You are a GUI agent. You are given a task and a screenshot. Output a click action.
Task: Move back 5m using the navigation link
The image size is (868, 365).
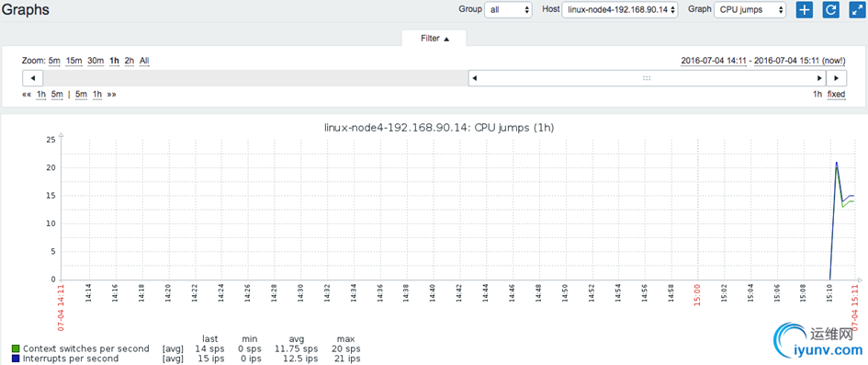tap(57, 94)
